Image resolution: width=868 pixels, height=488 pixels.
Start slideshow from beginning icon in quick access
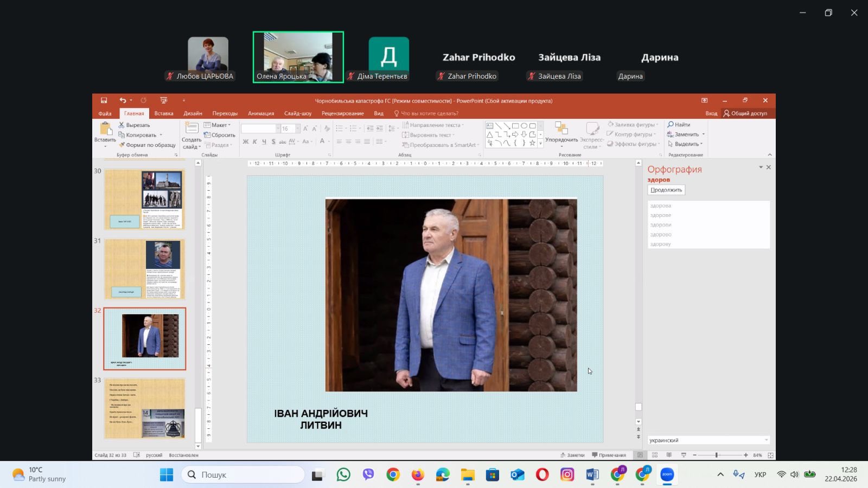pos(163,100)
